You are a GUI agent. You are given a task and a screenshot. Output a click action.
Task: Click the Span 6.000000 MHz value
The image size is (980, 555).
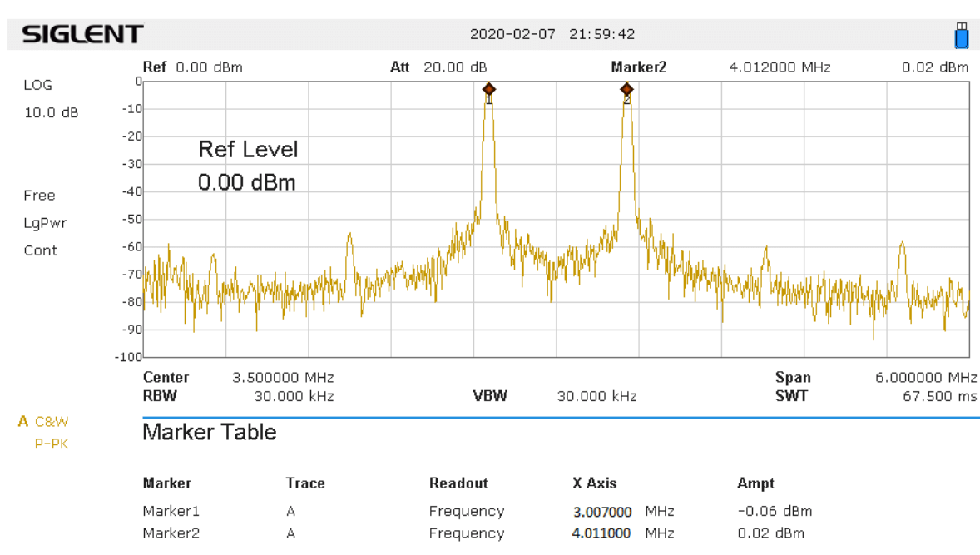(x=925, y=378)
